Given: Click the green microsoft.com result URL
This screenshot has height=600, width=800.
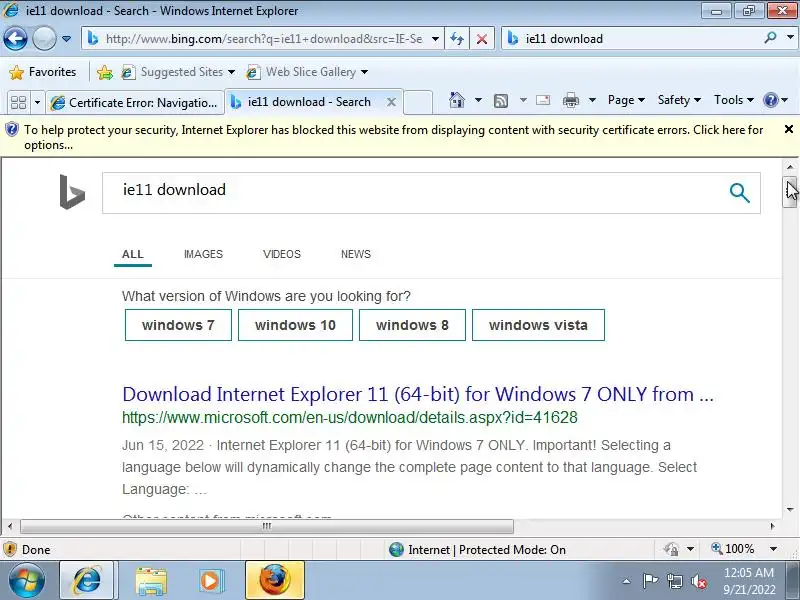Looking at the screenshot, I should coord(349,418).
